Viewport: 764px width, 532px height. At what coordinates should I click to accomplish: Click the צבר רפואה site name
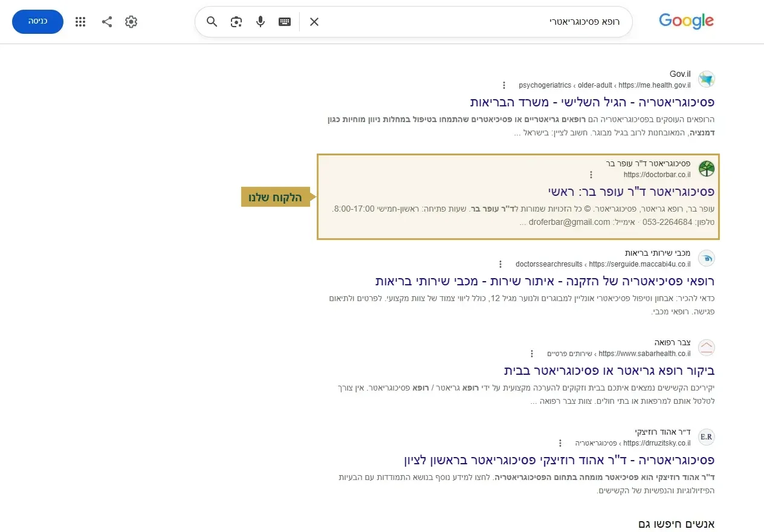[x=673, y=342]
